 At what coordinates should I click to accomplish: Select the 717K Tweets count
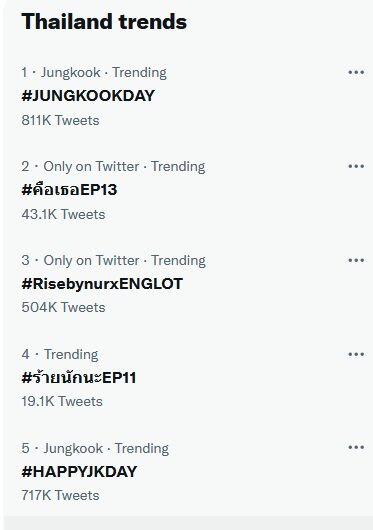point(60,495)
